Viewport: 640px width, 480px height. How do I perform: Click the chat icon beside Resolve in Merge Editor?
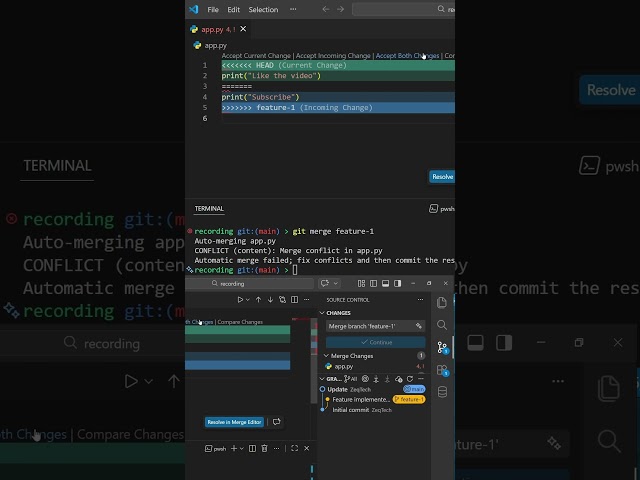[277, 422]
